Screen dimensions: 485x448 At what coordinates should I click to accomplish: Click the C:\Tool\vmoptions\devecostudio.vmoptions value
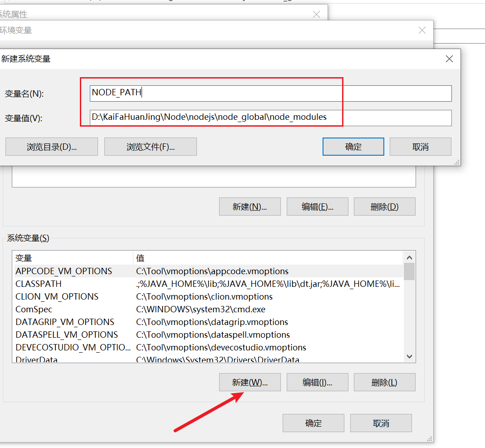pos(221,347)
